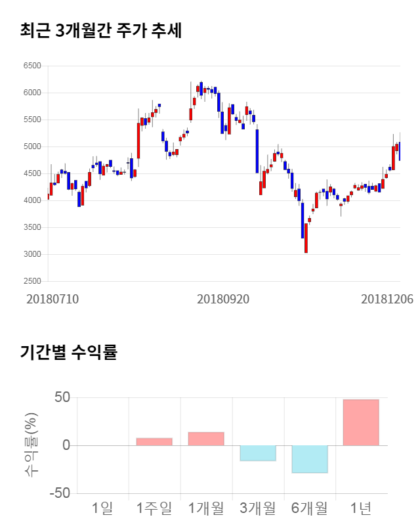Click the 3000 price axis label
Screen dimensions: 420x532
pos(31,254)
